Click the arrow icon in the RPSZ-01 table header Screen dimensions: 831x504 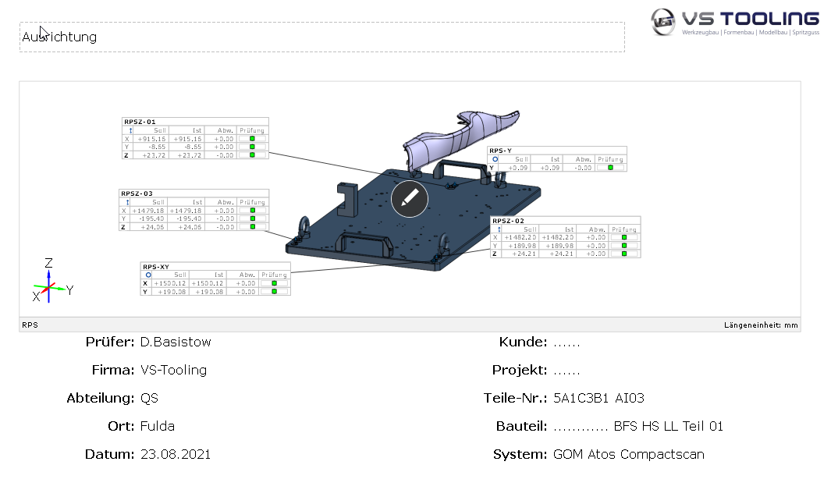126,130
